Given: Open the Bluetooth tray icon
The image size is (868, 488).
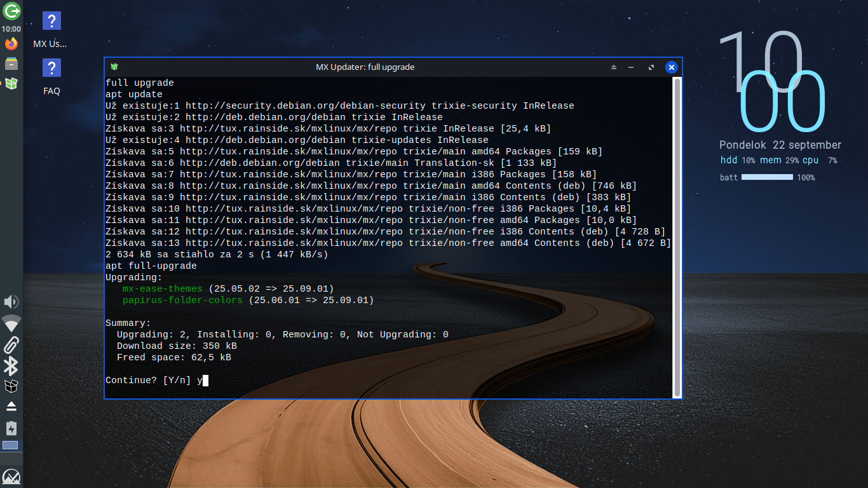Looking at the screenshot, I should click(11, 366).
